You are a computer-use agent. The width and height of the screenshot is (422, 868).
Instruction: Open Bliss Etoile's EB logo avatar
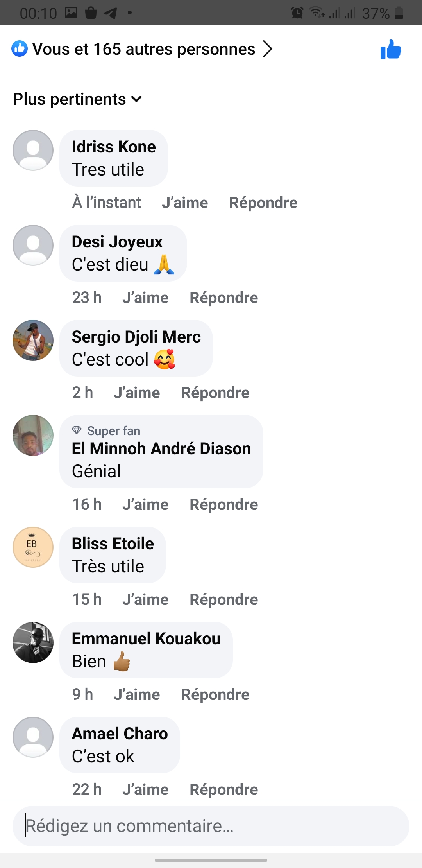click(x=33, y=547)
